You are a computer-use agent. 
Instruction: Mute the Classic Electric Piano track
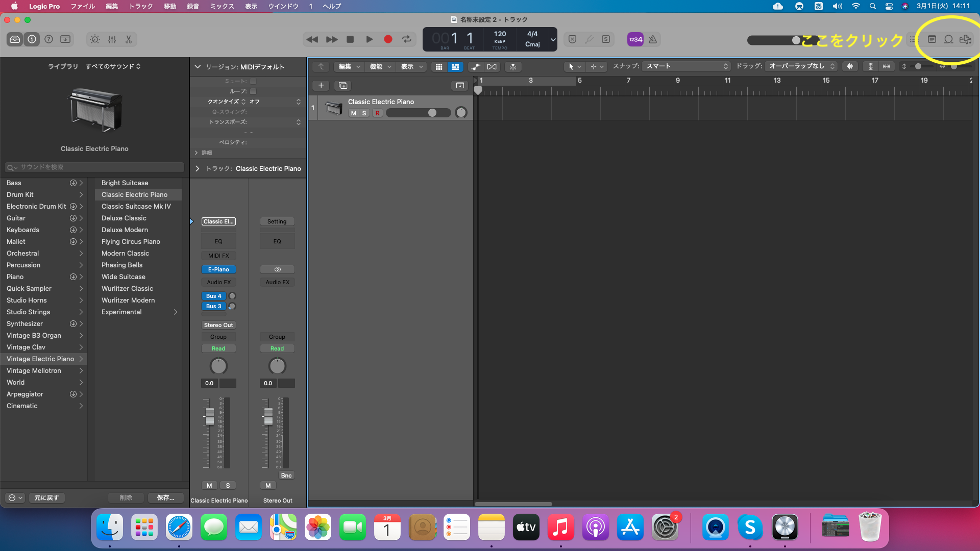point(354,113)
